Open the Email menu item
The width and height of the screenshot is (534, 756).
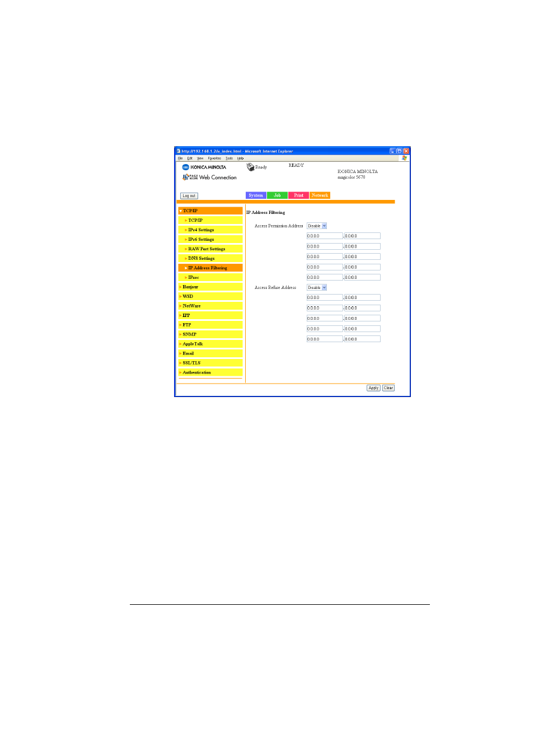tap(210, 354)
